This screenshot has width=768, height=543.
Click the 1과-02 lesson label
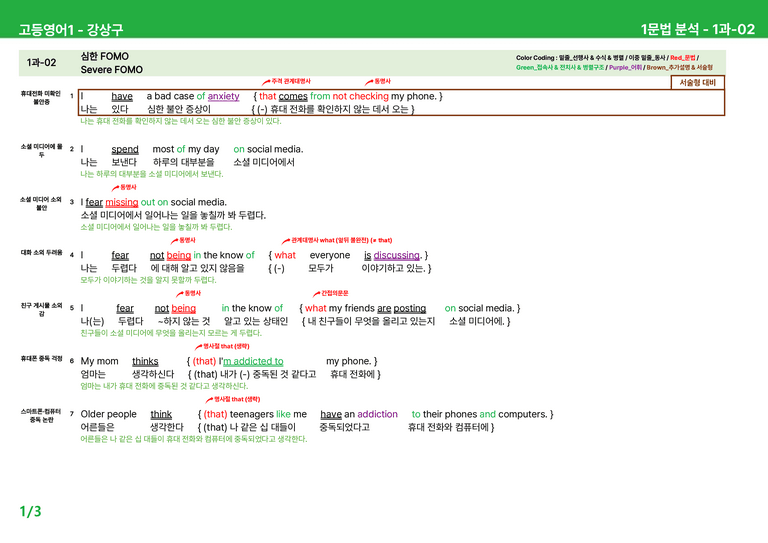point(41,63)
